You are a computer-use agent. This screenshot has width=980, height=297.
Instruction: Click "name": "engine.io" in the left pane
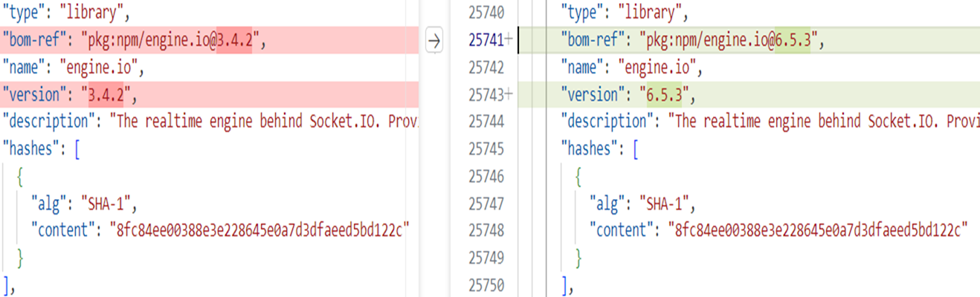coord(71,68)
